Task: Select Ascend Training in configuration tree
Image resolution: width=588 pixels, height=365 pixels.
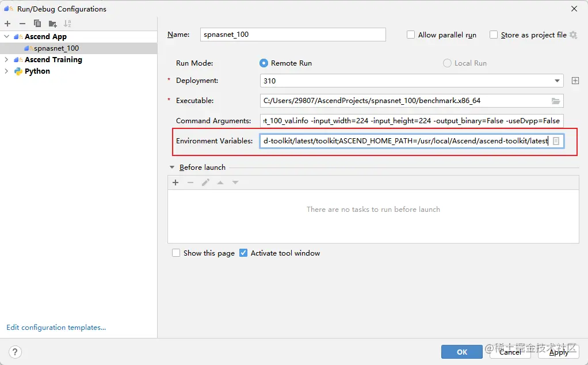Action: pyautogui.click(x=54, y=60)
